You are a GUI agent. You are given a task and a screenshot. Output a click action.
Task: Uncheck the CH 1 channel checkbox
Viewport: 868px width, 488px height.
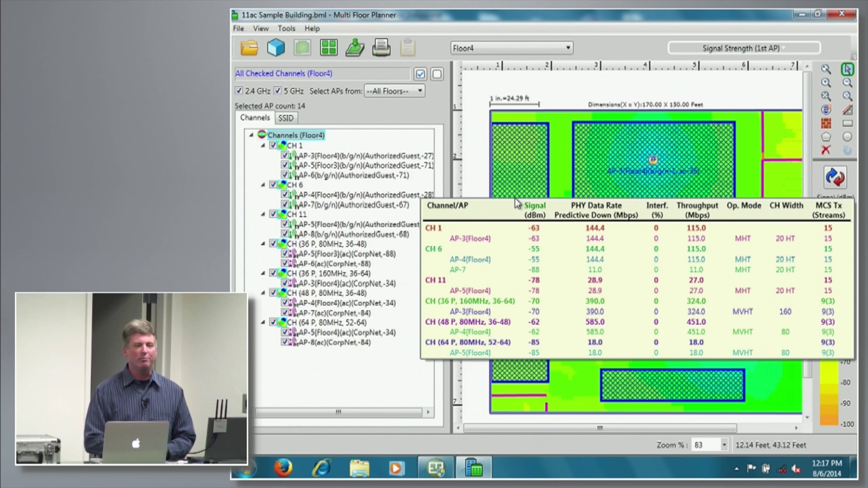tap(273, 145)
